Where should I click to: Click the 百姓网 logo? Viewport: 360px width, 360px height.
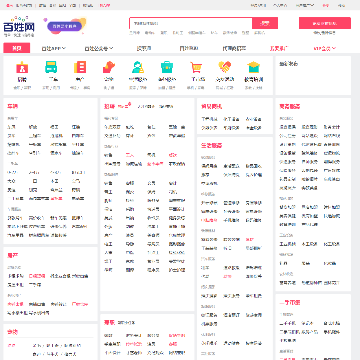[19, 27]
